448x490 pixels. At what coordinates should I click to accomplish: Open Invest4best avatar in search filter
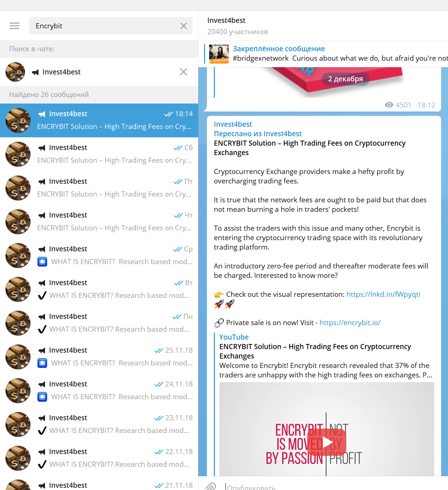click(15, 72)
